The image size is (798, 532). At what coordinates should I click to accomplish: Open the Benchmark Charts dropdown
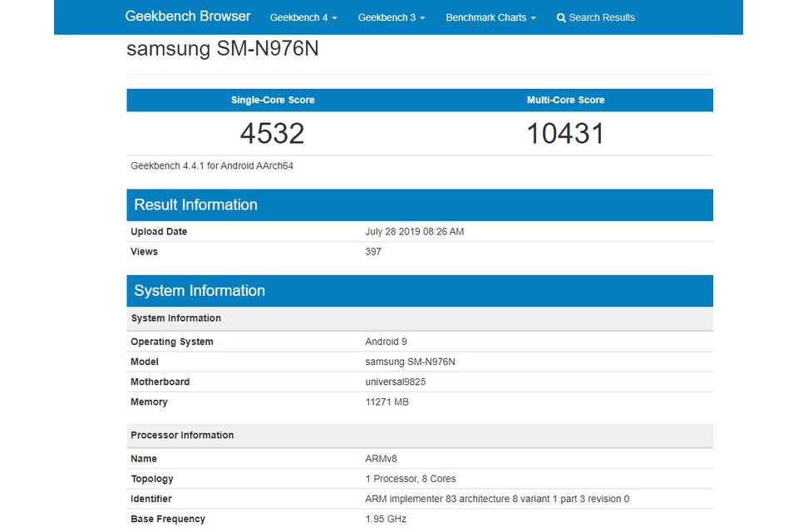[490, 17]
